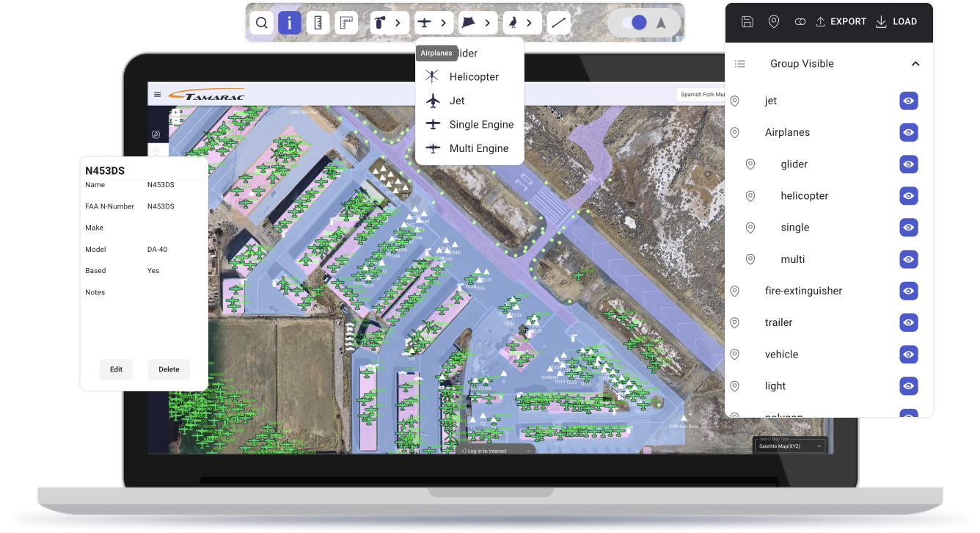Click the pin icon next to the trailer layer
Viewport: 980px width, 533px height.
pos(734,323)
